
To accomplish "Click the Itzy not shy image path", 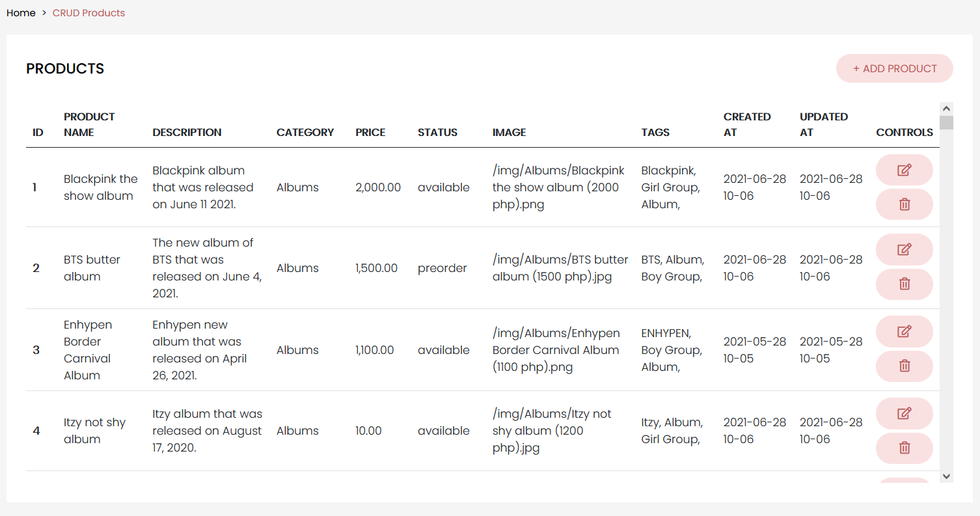I will 552,431.
